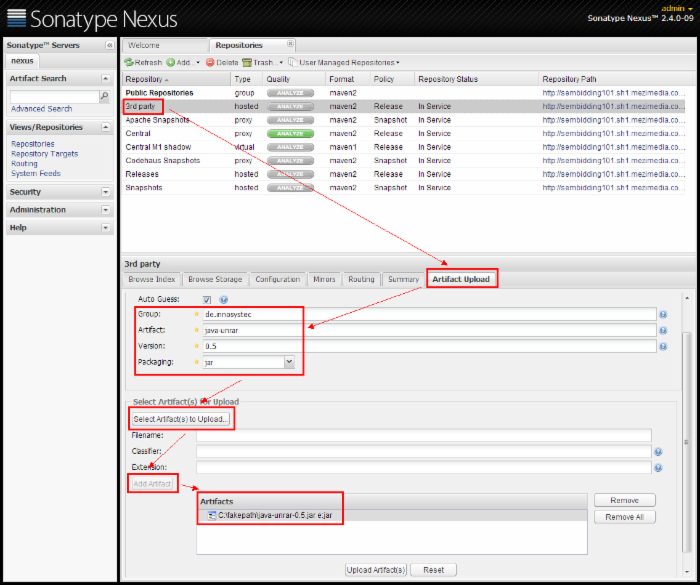Close the Repositories tab
Screen dimensions: 700x585
click(x=291, y=44)
